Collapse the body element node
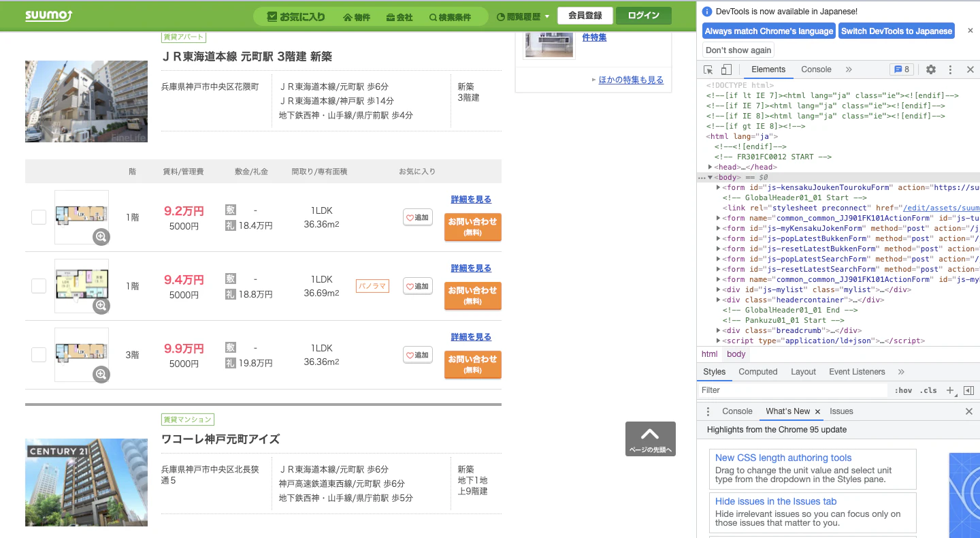980x538 pixels. 710,178
